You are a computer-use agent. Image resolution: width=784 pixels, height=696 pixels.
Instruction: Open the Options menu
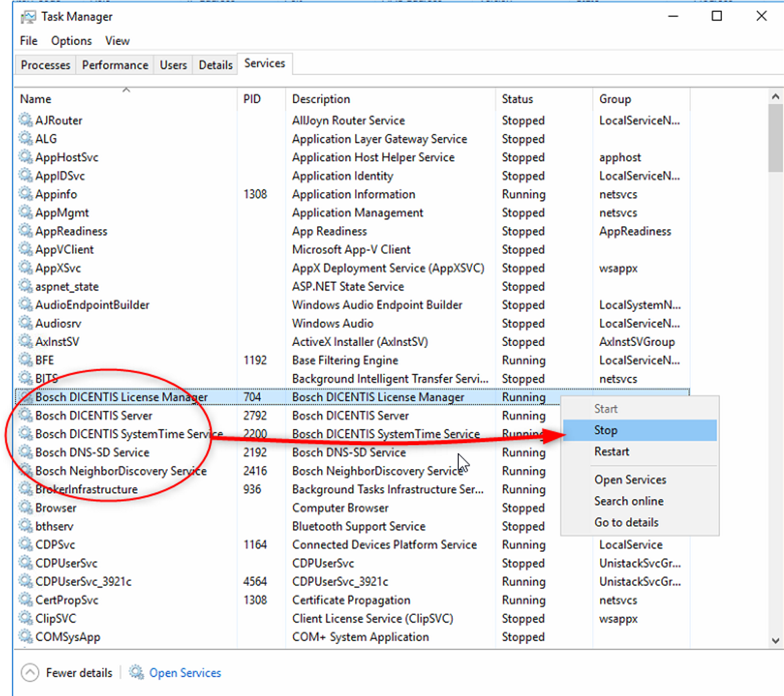[x=72, y=41]
